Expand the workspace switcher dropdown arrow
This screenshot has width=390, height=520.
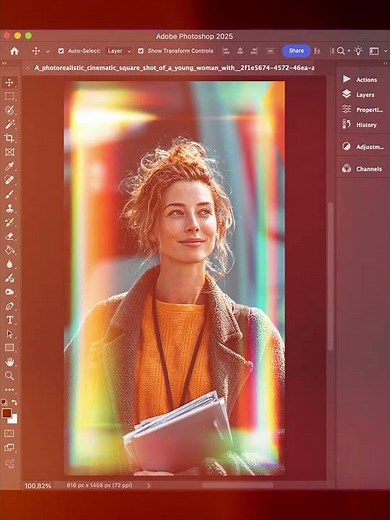point(386,51)
